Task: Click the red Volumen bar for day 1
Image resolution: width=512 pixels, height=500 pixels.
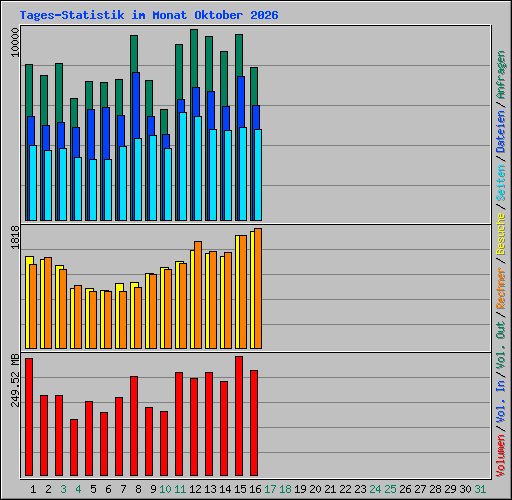Action: click(x=29, y=417)
